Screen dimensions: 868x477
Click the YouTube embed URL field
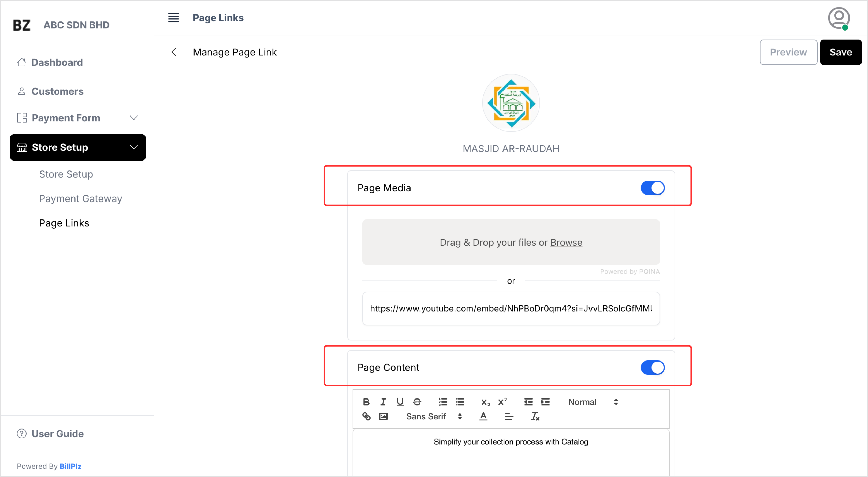coord(511,308)
